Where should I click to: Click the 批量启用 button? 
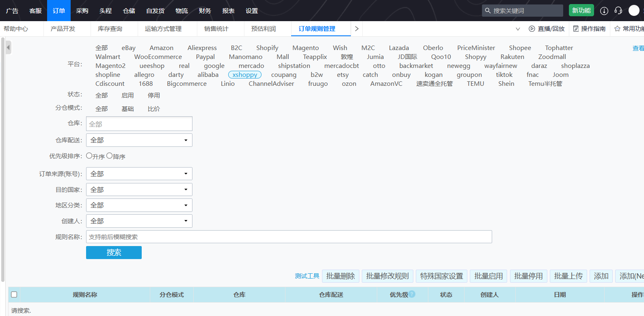(x=489, y=276)
